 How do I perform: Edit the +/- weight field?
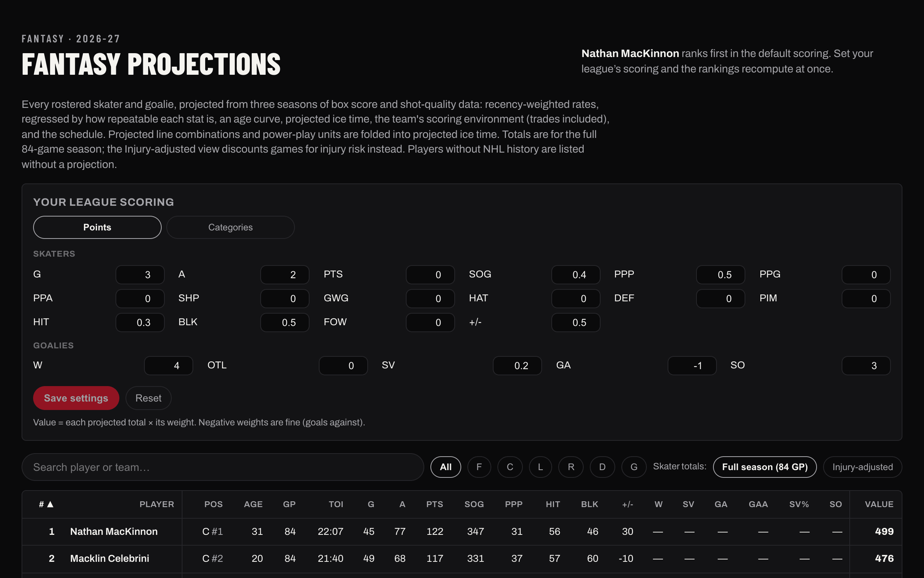click(576, 323)
